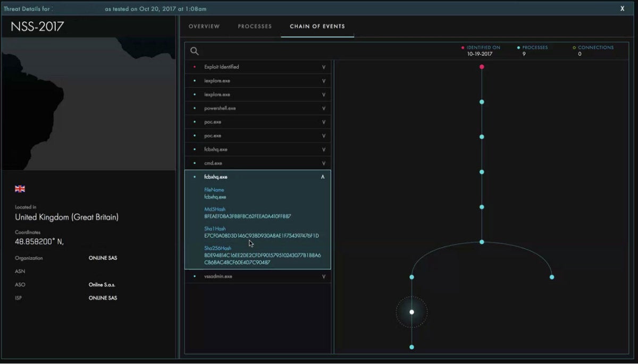Click the United Kingdom flag icon
Screen dimensions: 638x364
(20, 189)
